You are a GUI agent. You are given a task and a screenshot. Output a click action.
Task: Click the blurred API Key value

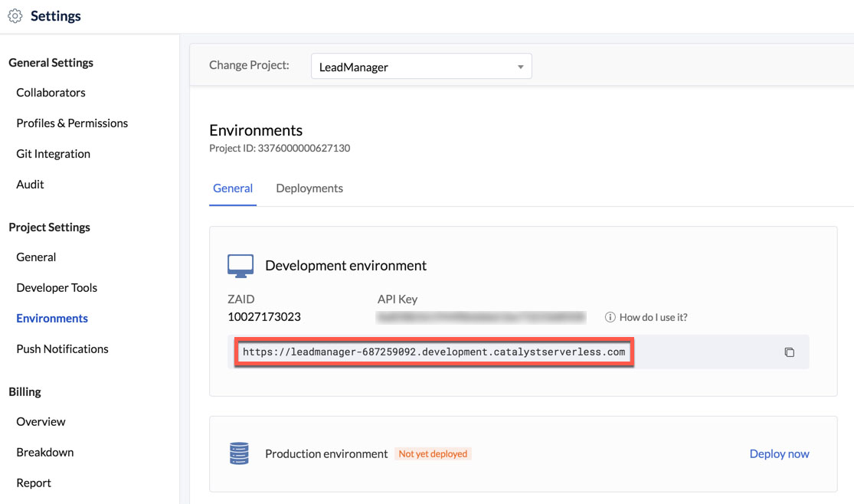pos(481,317)
